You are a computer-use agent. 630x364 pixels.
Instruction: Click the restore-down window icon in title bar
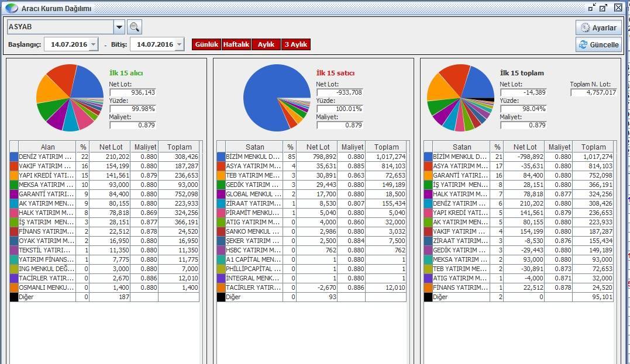pos(592,8)
